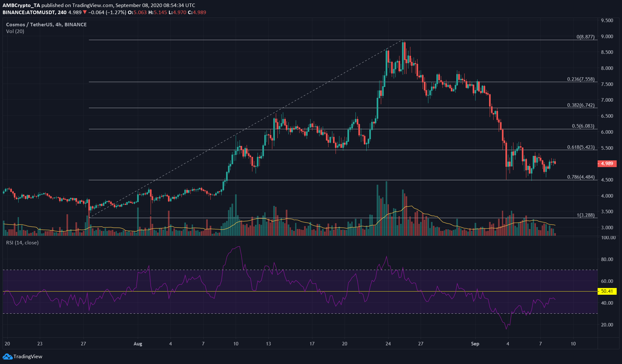The width and height of the screenshot is (622, 364).
Task: Click the red current price tag 4.989
Action: click(607, 164)
